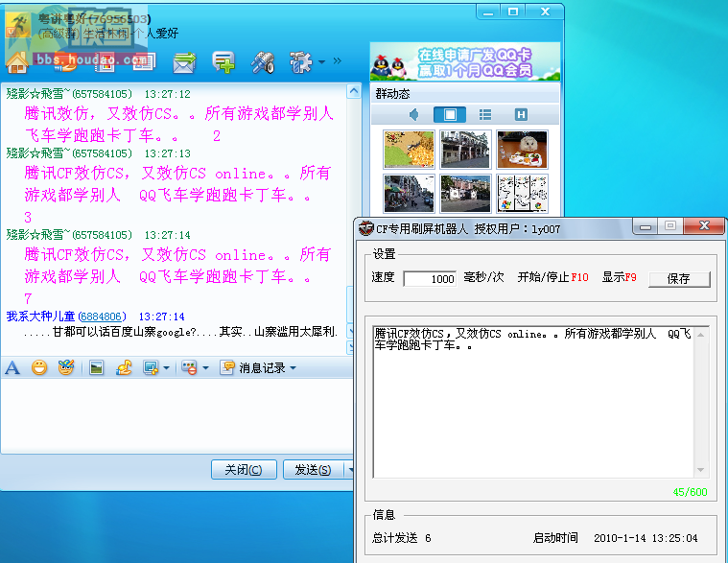Click the QQ card advertisement banner

point(465,61)
